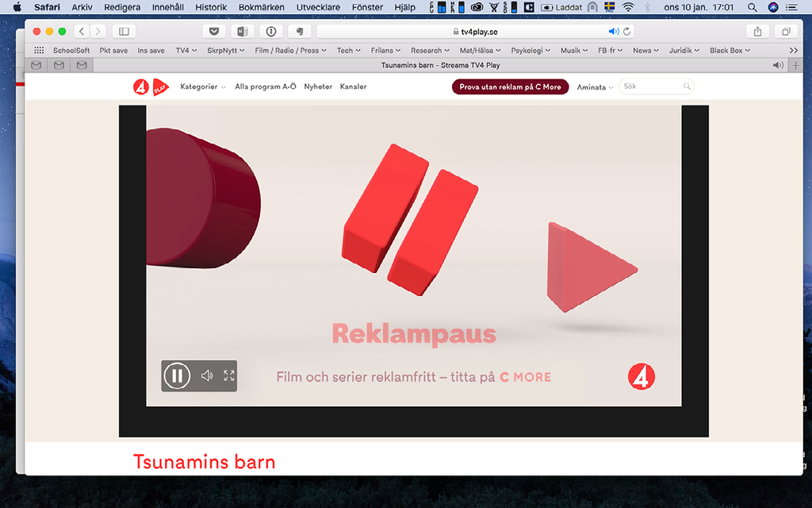812x508 pixels.
Task: Open the Film / Radio / Press bookmarks folder
Action: [290, 50]
